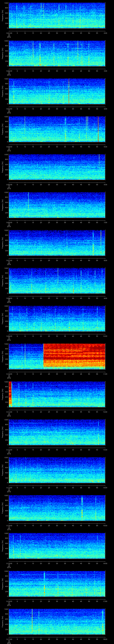The width and height of the screenshot is (114, 644).
Task: Click the '11:00' end time label
Action: coord(105,374)
